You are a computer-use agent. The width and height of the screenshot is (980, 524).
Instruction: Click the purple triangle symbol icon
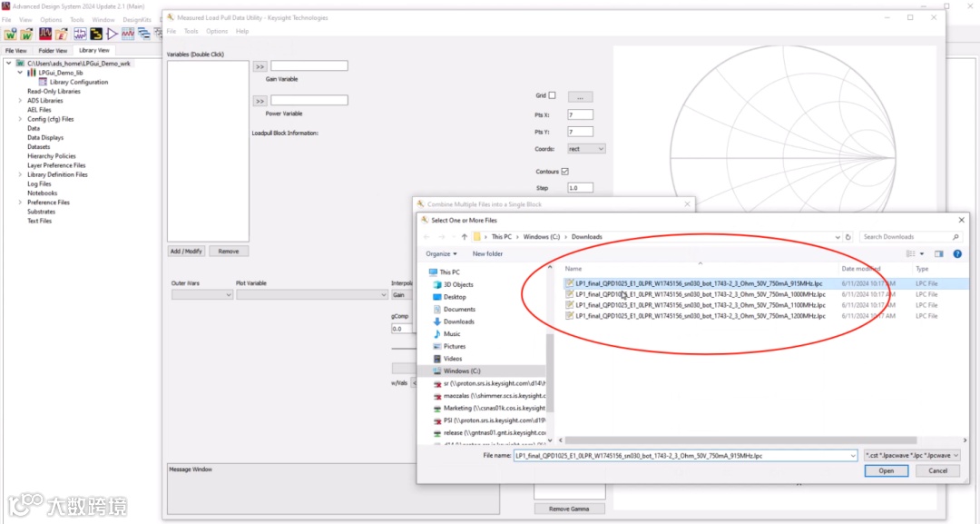point(112,33)
